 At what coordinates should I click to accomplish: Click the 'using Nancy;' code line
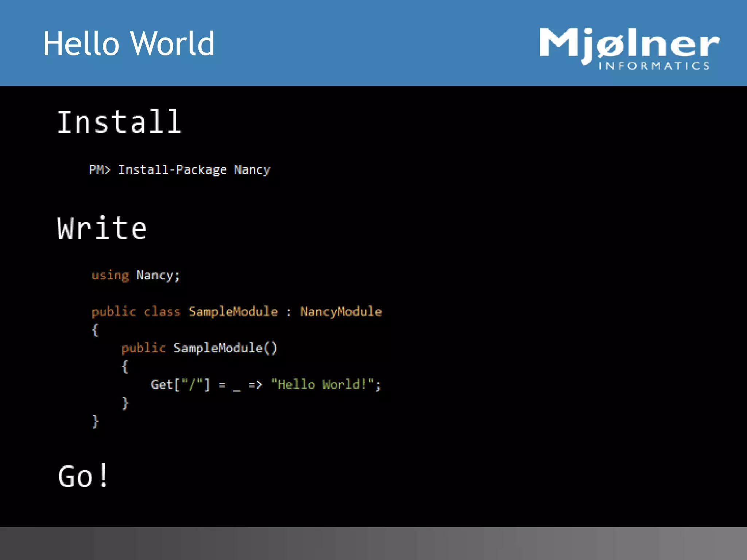[x=136, y=275]
